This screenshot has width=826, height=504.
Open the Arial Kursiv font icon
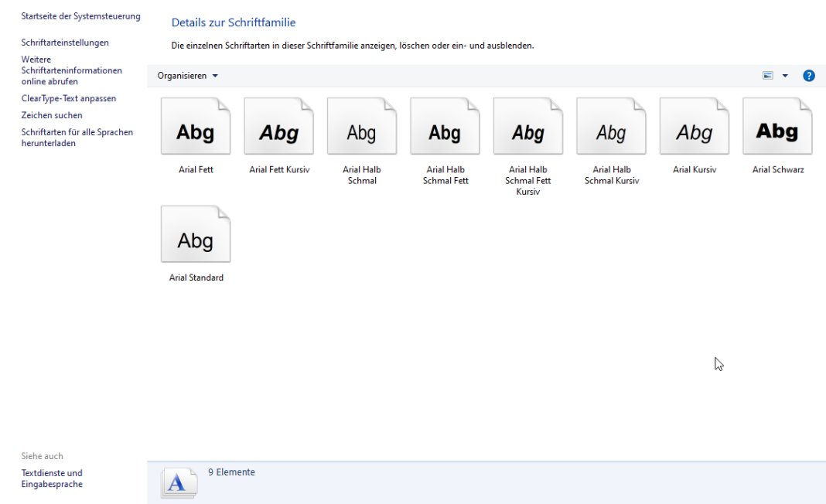(x=694, y=125)
